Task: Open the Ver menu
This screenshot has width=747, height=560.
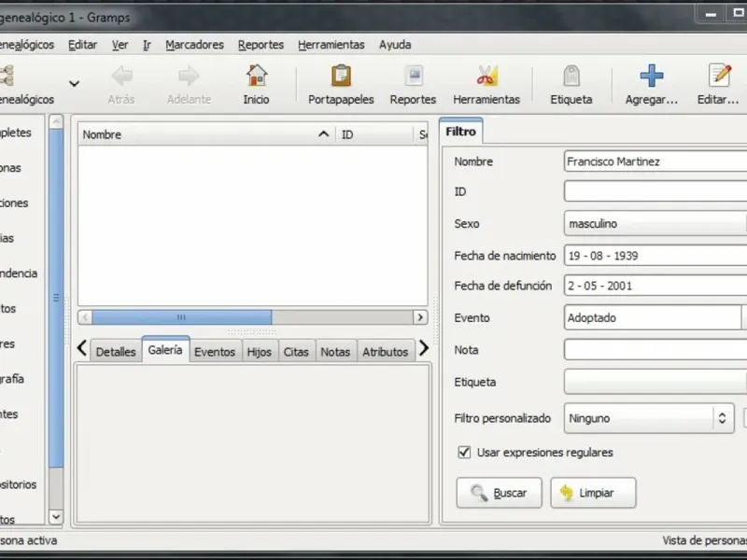Action: (x=120, y=45)
